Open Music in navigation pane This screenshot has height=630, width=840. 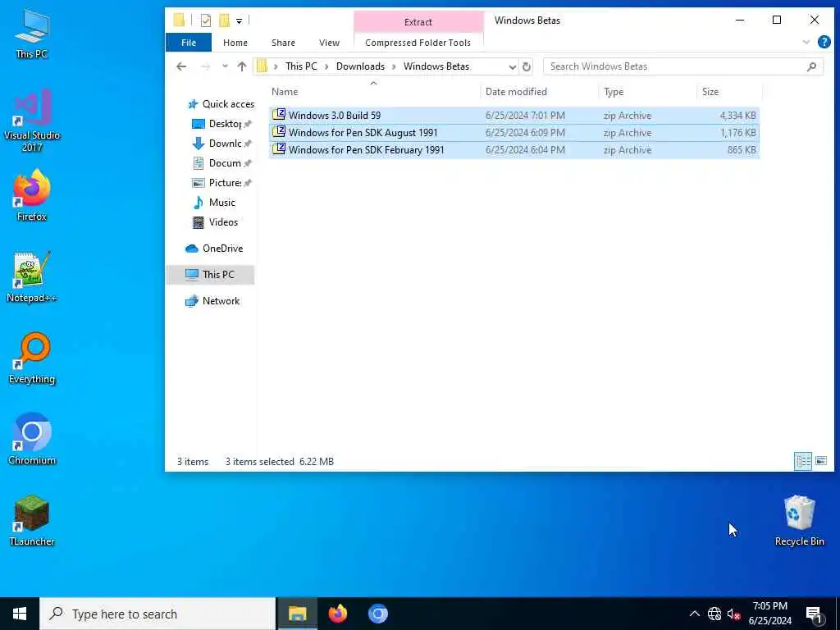(x=214, y=203)
